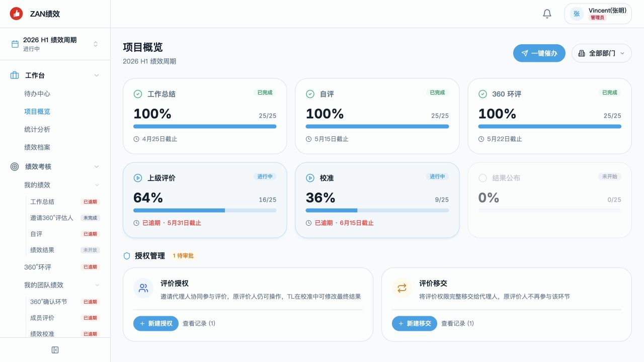
Task: Click the clock icon next to 4月25日截止
Action: point(136,139)
